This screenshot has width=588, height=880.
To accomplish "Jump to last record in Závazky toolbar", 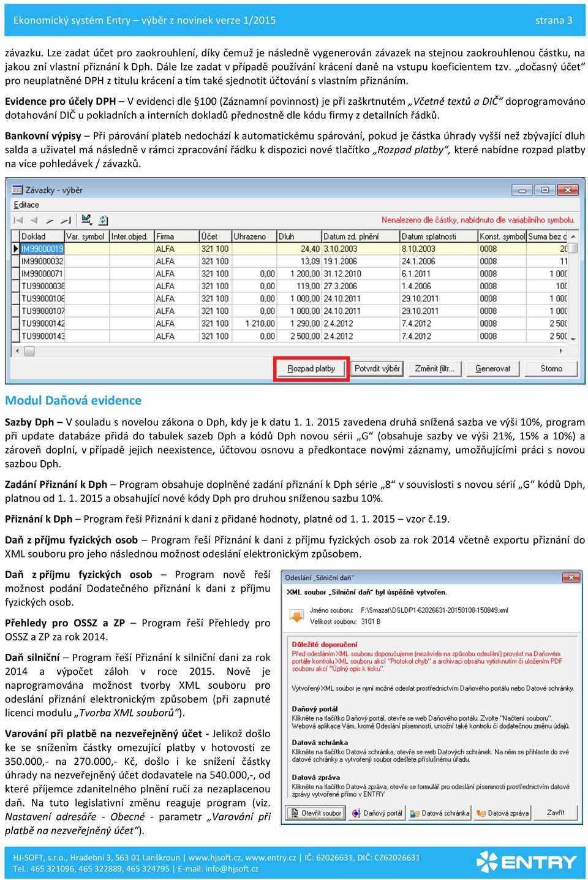I will (x=66, y=220).
